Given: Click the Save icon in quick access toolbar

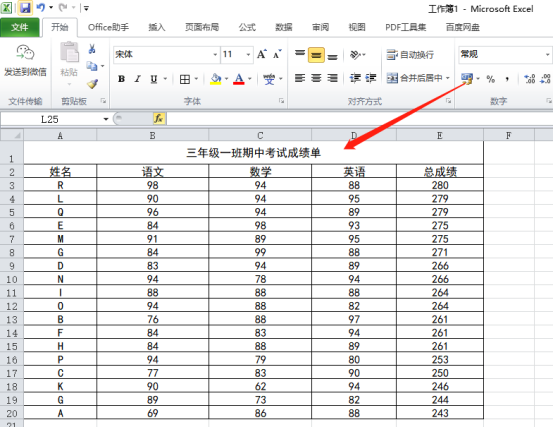Looking at the screenshot, I should 25,8.
